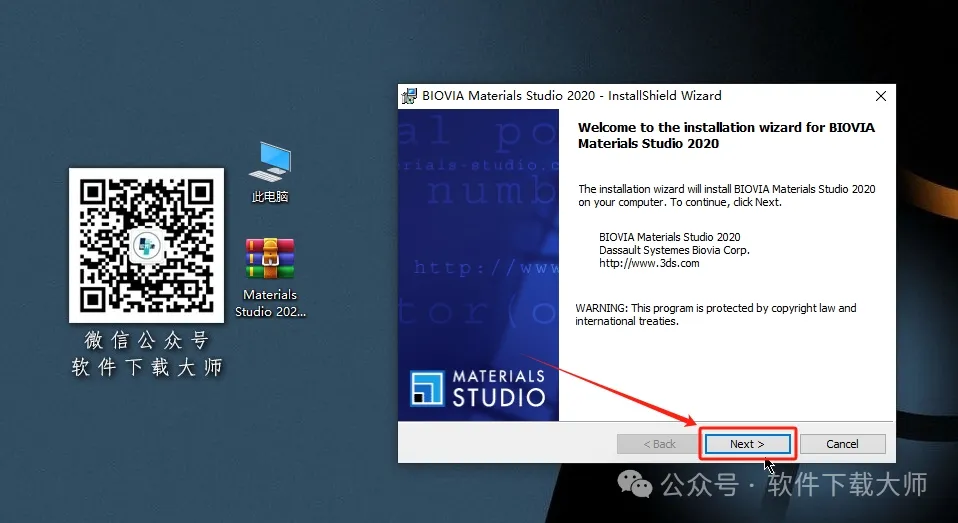Close the InstallShield Wizard window

880,96
